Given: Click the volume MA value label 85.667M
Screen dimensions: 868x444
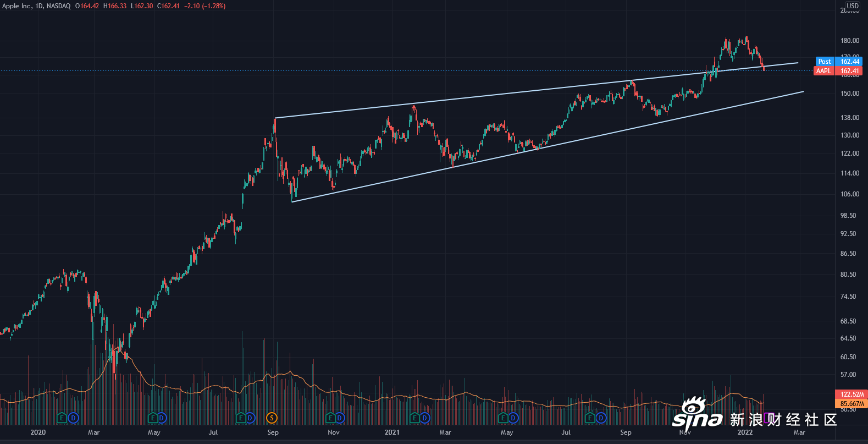Looking at the screenshot, I should tap(852, 404).
